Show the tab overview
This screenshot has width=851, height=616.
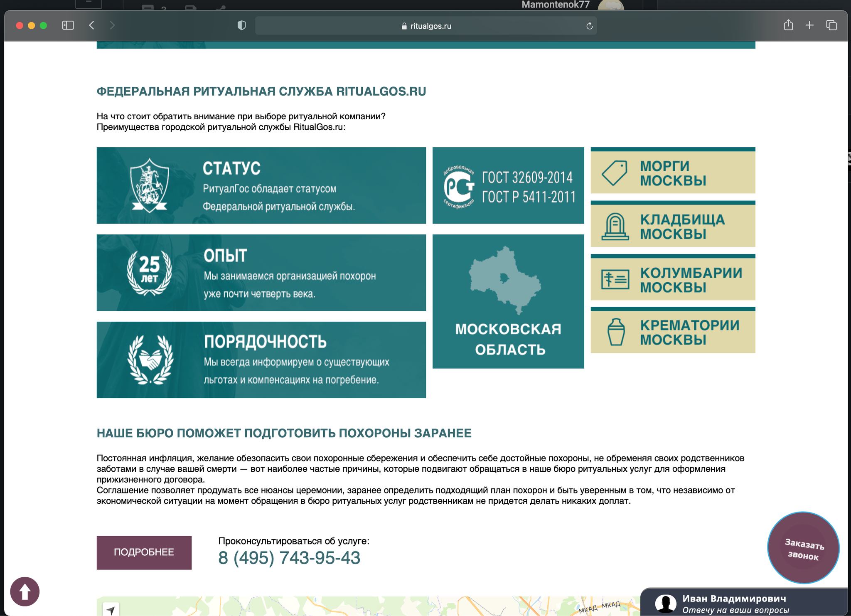(831, 25)
